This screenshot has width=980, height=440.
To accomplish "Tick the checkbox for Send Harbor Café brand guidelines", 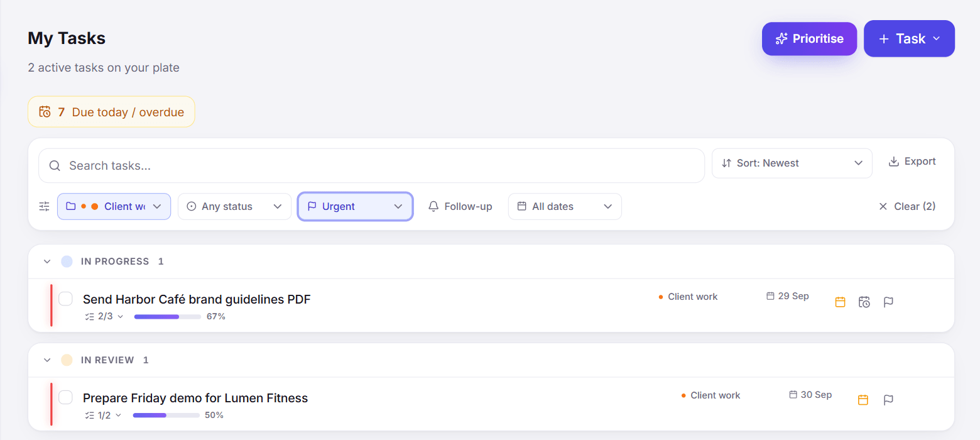I will point(65,299).
